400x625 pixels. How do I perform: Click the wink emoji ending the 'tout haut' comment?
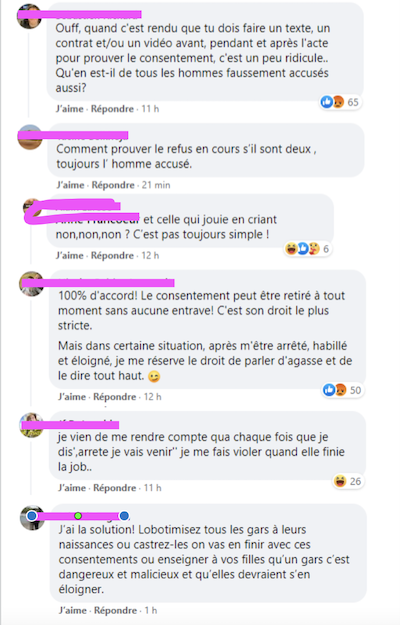point(154,376)
